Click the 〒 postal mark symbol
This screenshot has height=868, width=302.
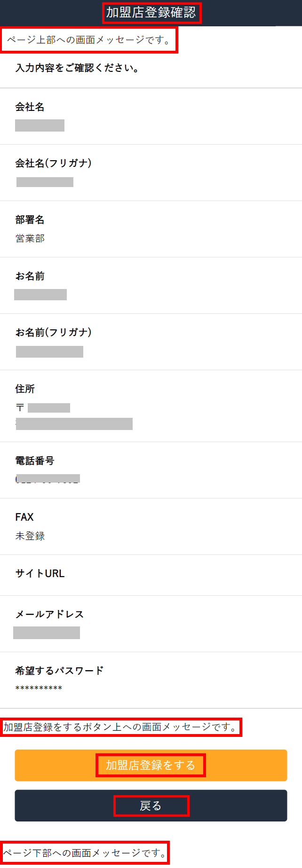pyautogui.click(x=20, y=407)
